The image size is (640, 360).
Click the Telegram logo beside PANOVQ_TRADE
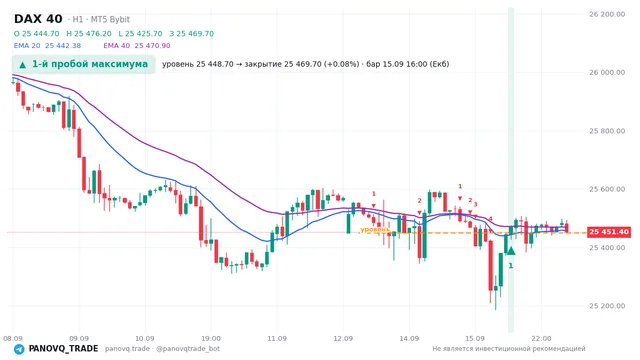click(19, 349)
